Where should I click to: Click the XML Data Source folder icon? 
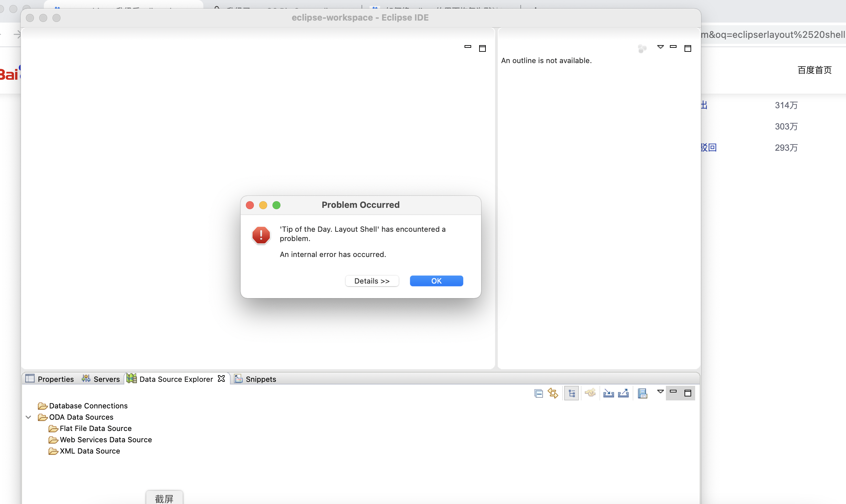[53, 451]
